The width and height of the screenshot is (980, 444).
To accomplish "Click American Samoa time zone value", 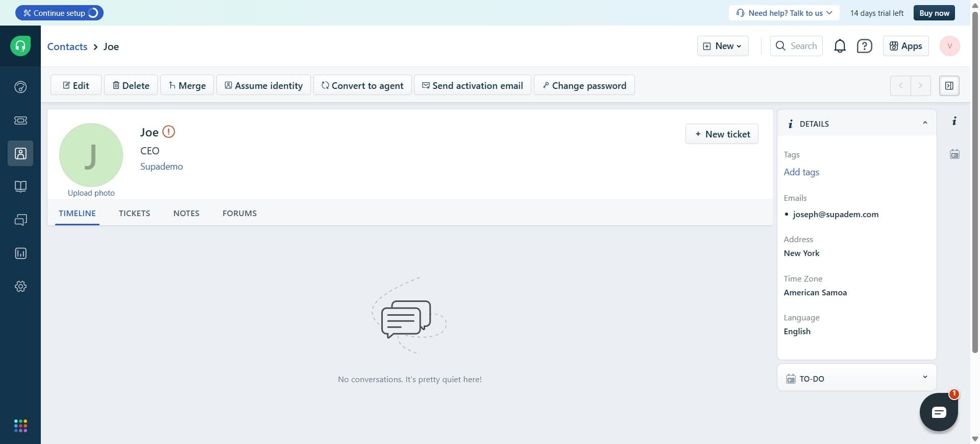I will [x=815, y=293].
